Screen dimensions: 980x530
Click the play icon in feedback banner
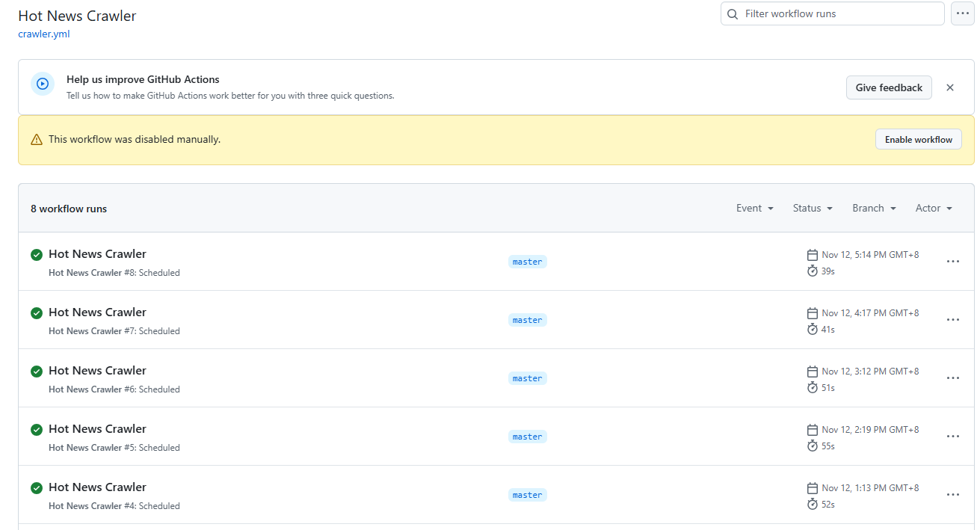pos(43,84)
